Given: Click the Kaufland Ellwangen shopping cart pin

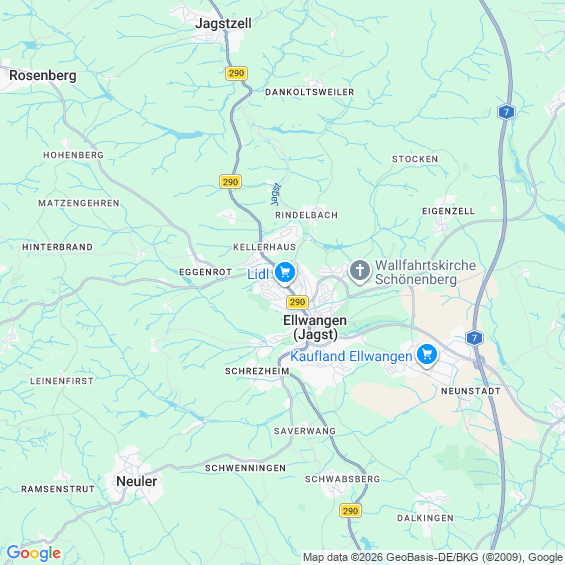Looking at the screenshot, I should pyautogui.click(x=427, y=356).
